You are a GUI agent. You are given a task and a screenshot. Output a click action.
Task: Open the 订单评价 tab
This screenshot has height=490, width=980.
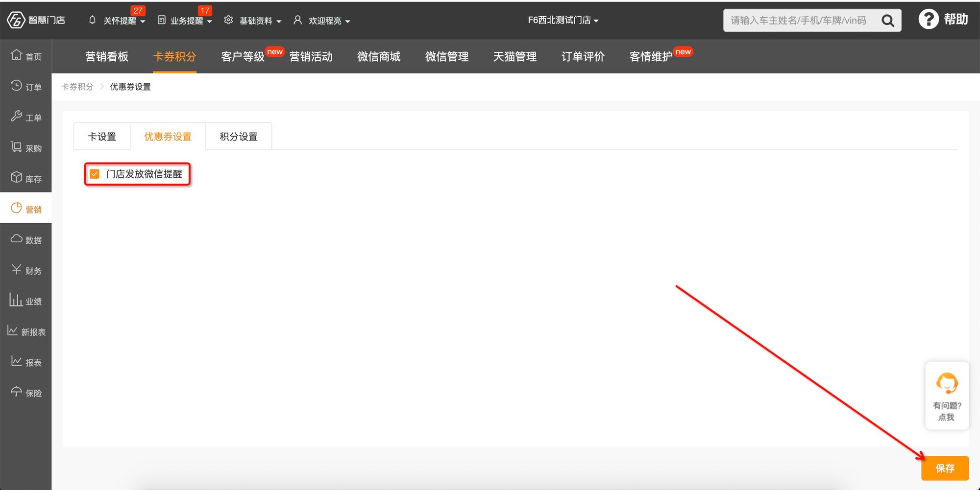click(x=583, y=56)
